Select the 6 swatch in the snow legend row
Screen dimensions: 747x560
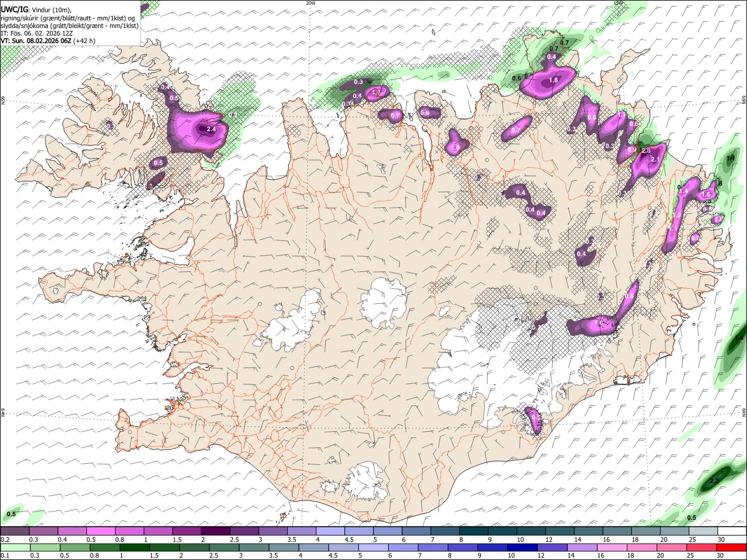coord(416,531)
